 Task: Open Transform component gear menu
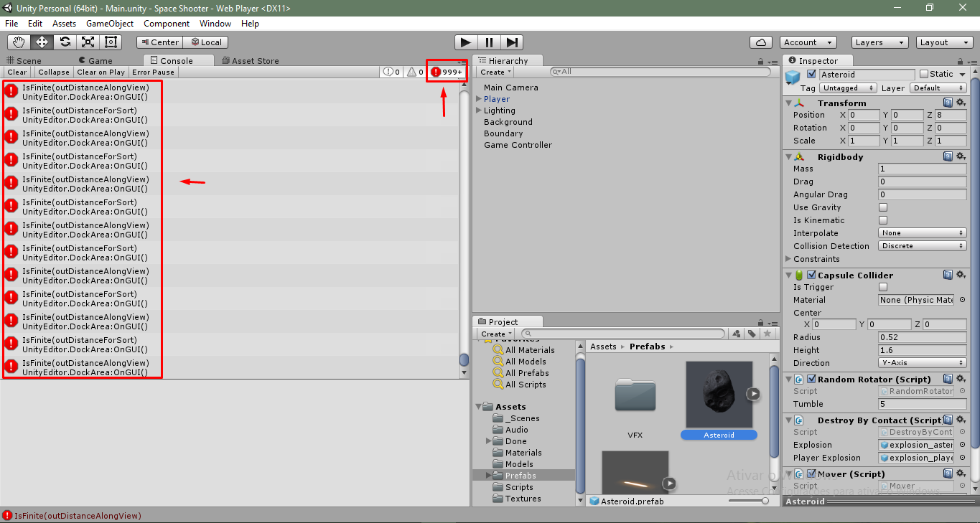click(961, 103)
